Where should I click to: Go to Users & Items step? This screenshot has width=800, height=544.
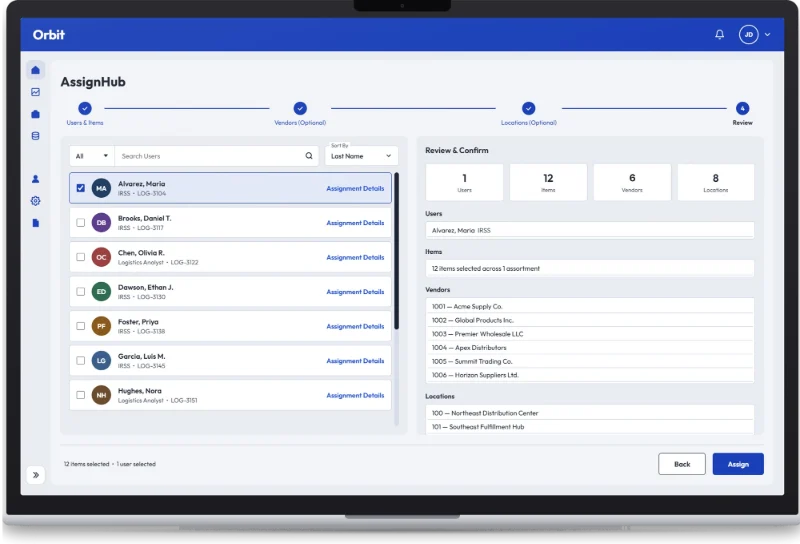click(x=85, y=113)
